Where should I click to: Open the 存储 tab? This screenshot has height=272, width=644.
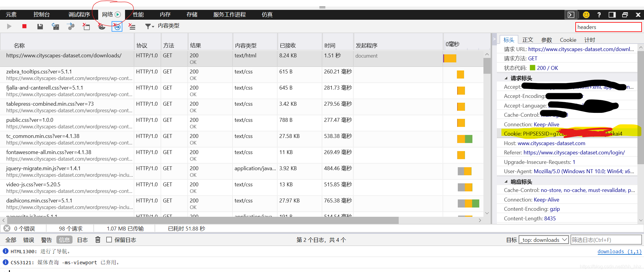(192, 15)
